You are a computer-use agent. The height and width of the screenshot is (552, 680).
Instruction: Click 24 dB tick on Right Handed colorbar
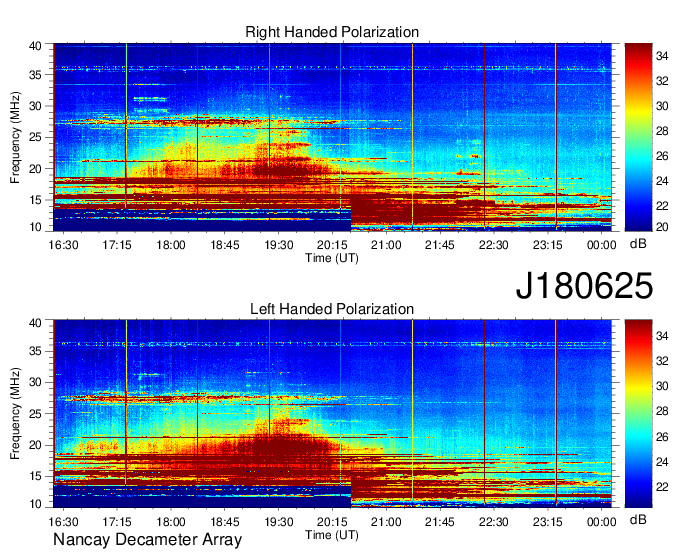(662, 181)
